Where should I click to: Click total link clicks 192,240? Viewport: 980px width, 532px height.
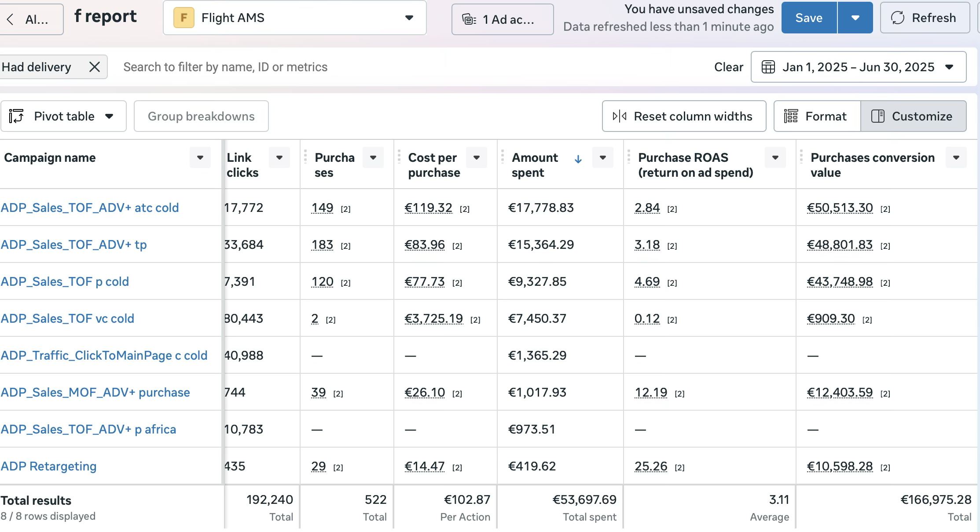tap(269, 499)
